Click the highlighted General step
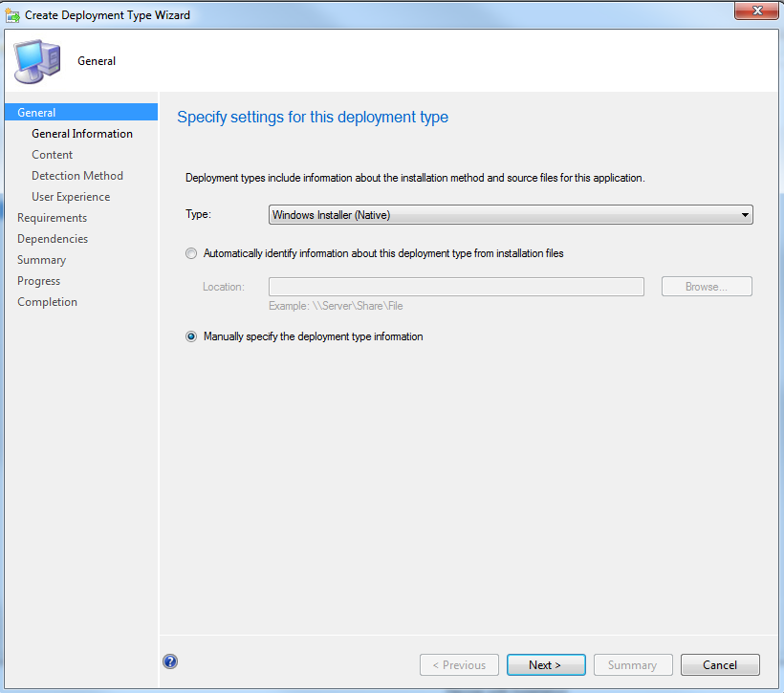Screen dimensions: 784x693 point(36,111)
